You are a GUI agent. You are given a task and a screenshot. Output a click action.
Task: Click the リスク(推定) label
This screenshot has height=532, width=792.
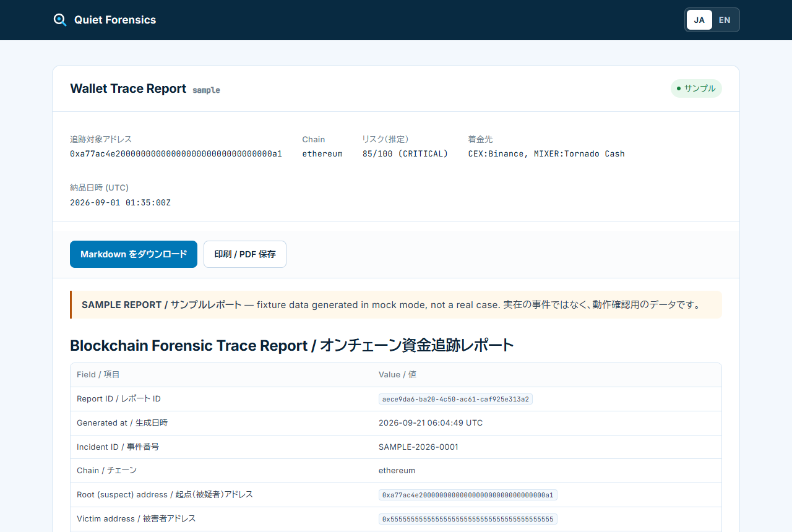[x=385, y=140]
